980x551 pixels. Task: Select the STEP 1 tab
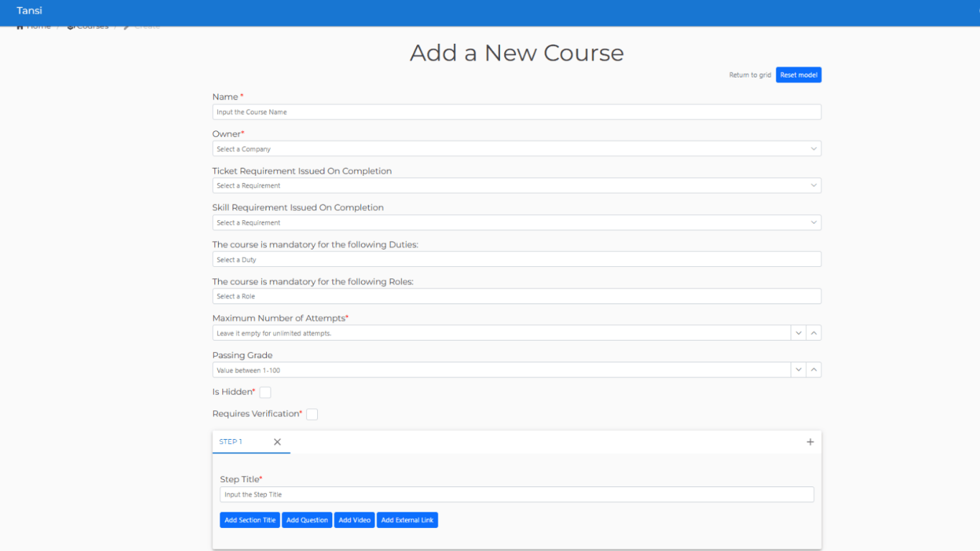click(x=231, y=442)
